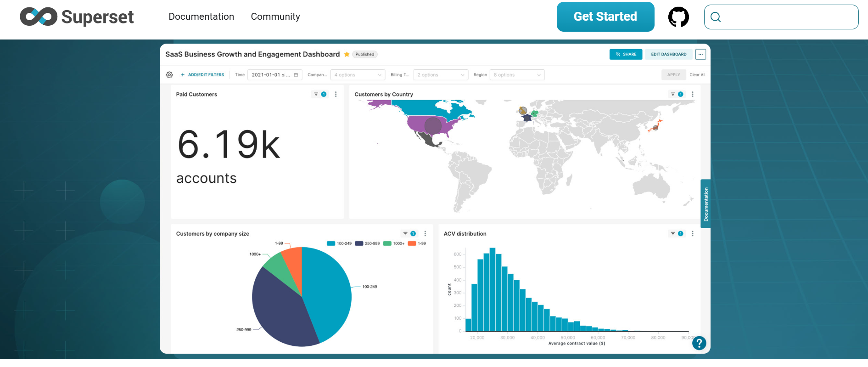Open the Region filter dropdown

(x=517, y=75)
